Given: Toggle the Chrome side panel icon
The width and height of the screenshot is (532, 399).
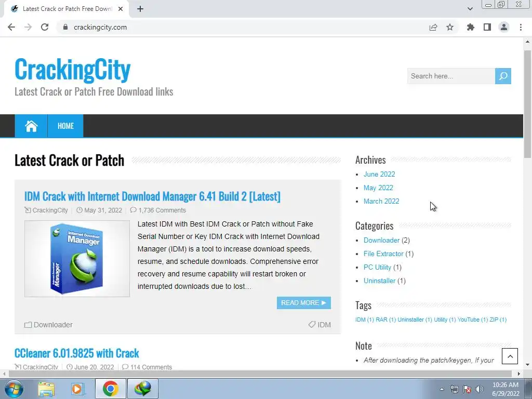Looking at the screenshot, I should tap(487, 27).
